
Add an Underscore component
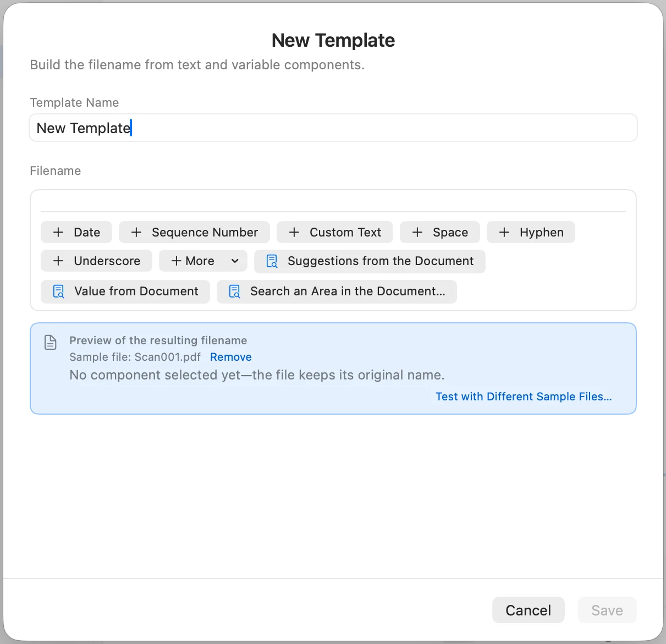pos(96,261)
